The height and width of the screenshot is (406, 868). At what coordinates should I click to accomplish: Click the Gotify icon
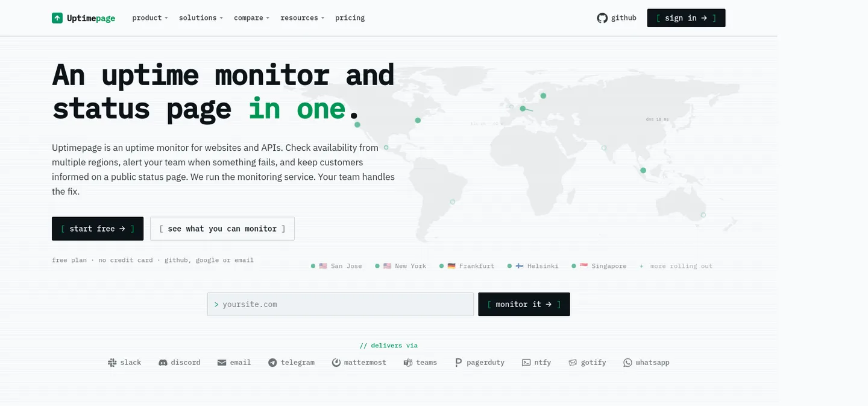(573, 363)
